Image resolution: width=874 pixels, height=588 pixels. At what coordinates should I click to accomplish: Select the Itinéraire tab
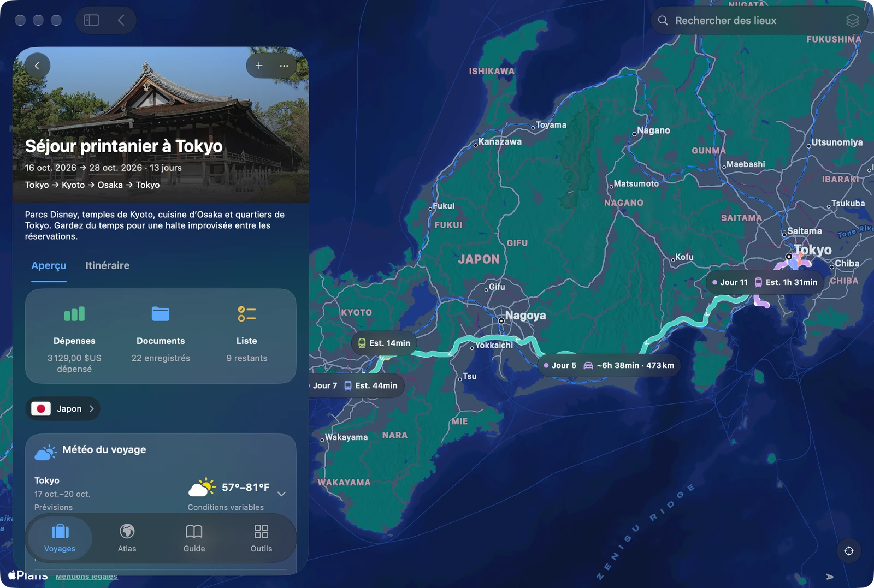coord(108,266)
